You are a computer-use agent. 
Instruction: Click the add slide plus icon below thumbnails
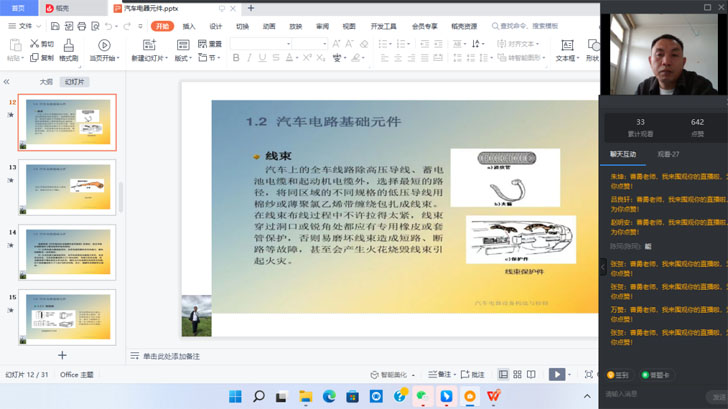[x=62, y=355]
